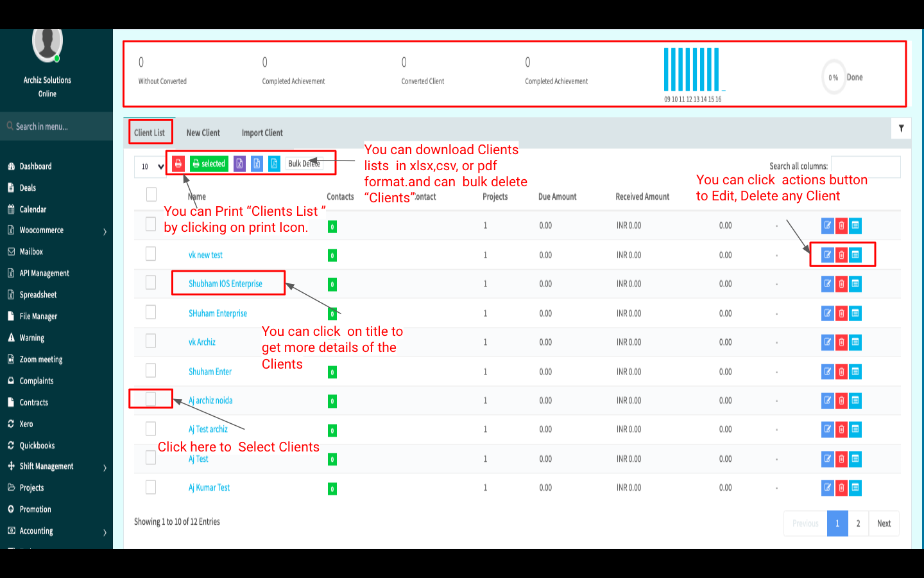Click delete icon for vk Archiz row
The width and height of the screenshot is (924, 578).
click(841, 342)
